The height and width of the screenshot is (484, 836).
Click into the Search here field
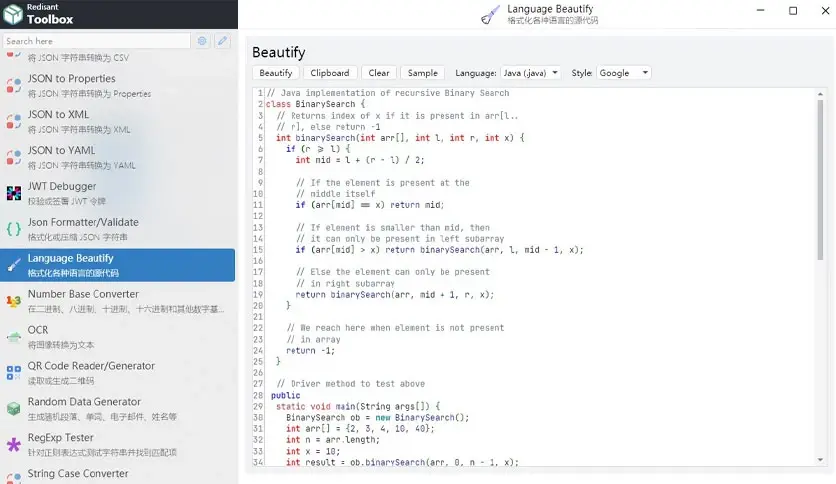(x=96, y=41)
